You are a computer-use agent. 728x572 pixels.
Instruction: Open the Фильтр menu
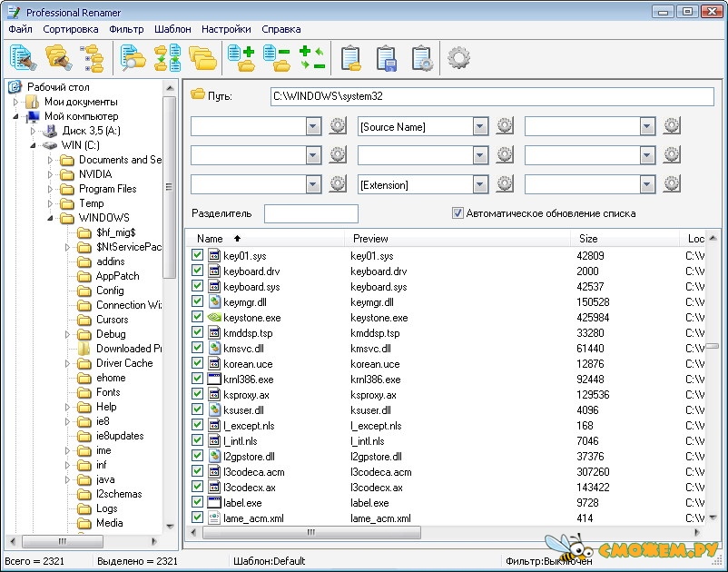click(126, 29)
